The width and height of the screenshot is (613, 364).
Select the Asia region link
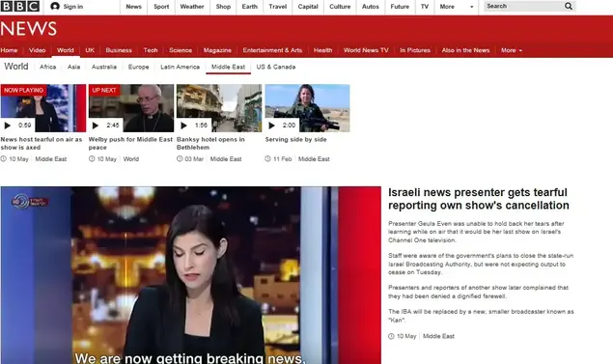click(73, 67)
